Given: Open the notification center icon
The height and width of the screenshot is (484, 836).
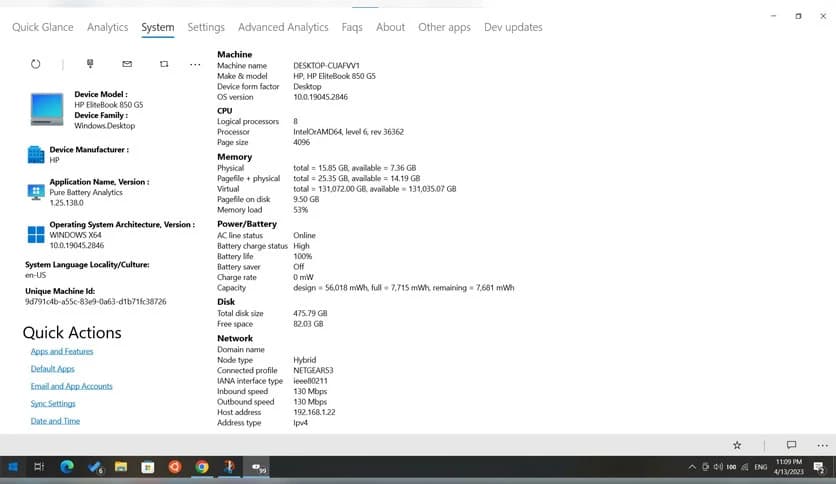Looking at the screenshot, I should coord(819,467).
